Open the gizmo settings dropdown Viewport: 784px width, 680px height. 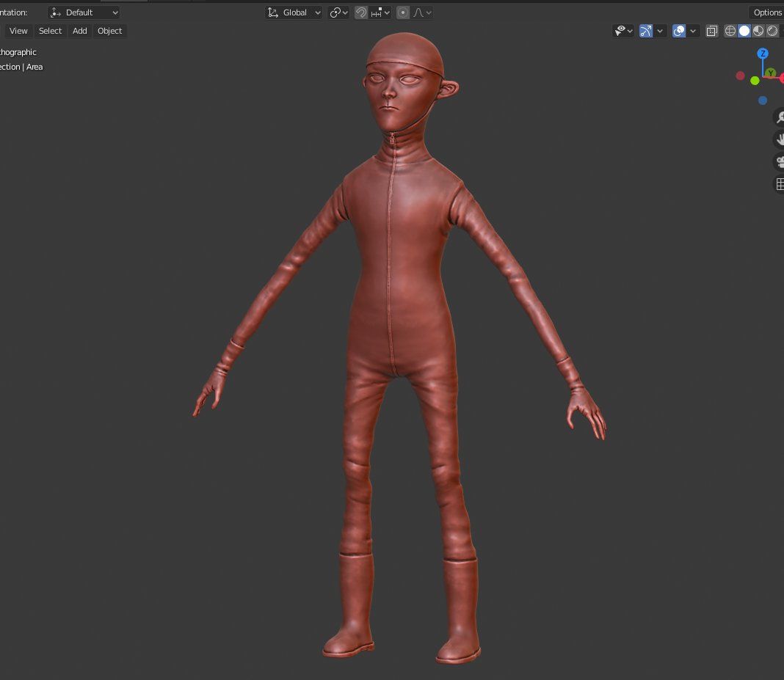(660, 31)
